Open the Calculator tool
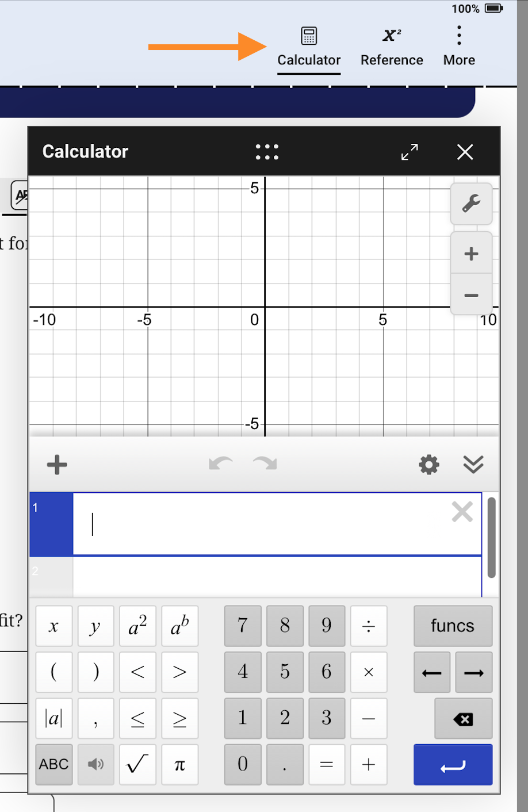This screenshot has height=812, width=528. [x=309, y=46]
